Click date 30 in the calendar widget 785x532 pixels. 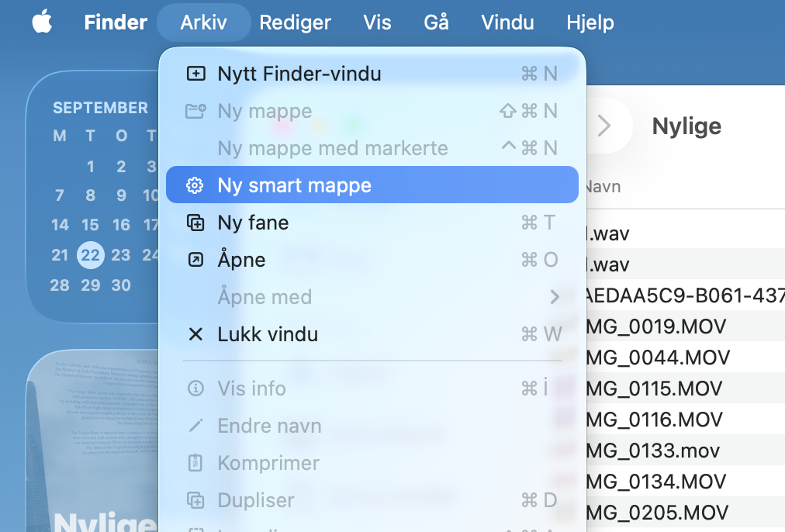(x=121, y=285)
